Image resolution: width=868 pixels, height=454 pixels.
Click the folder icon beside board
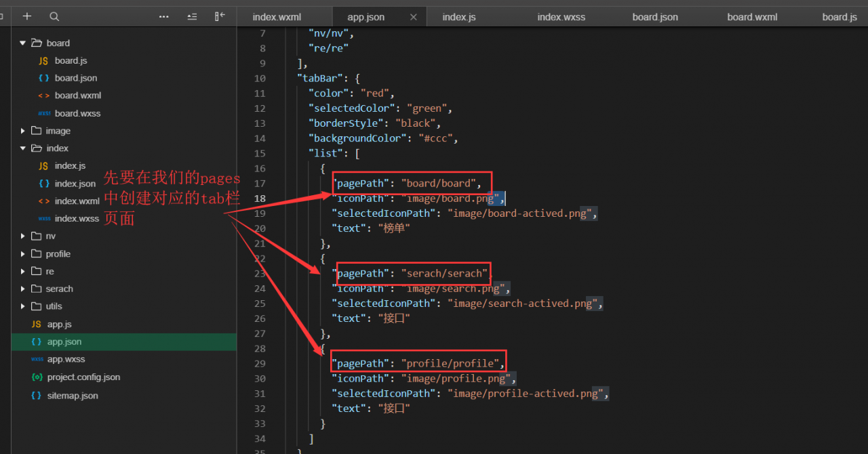37,43
